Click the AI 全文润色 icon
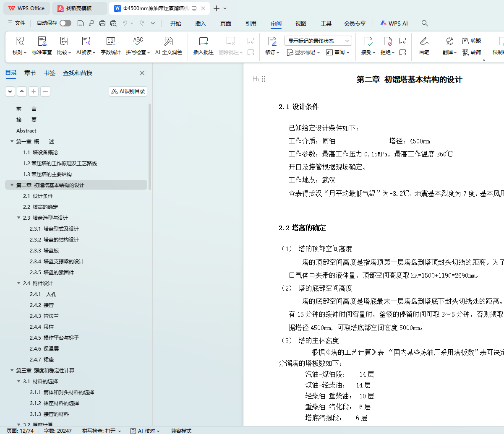504x434 pixels. coord(168,42)
